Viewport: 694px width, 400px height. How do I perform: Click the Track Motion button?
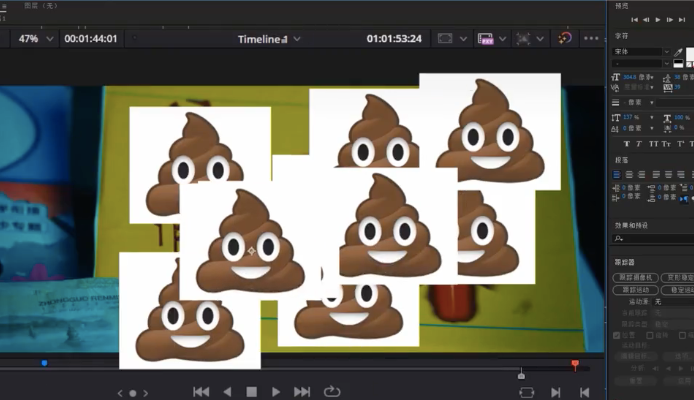point(635,290)
